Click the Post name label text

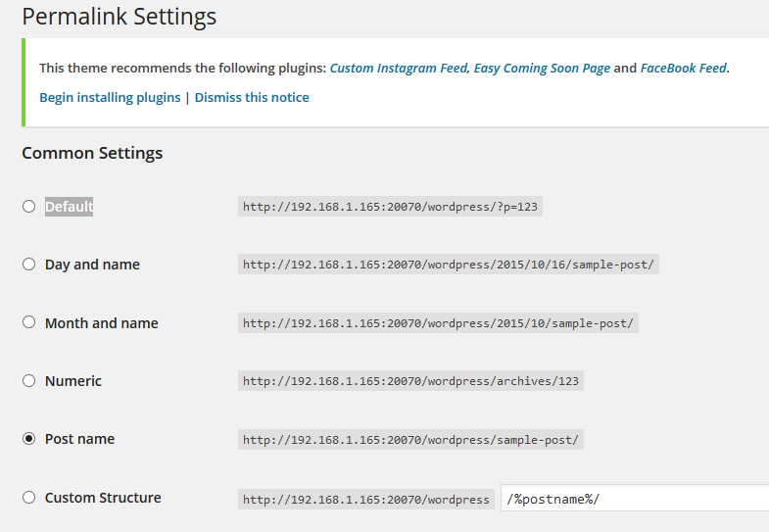(79, 439)
